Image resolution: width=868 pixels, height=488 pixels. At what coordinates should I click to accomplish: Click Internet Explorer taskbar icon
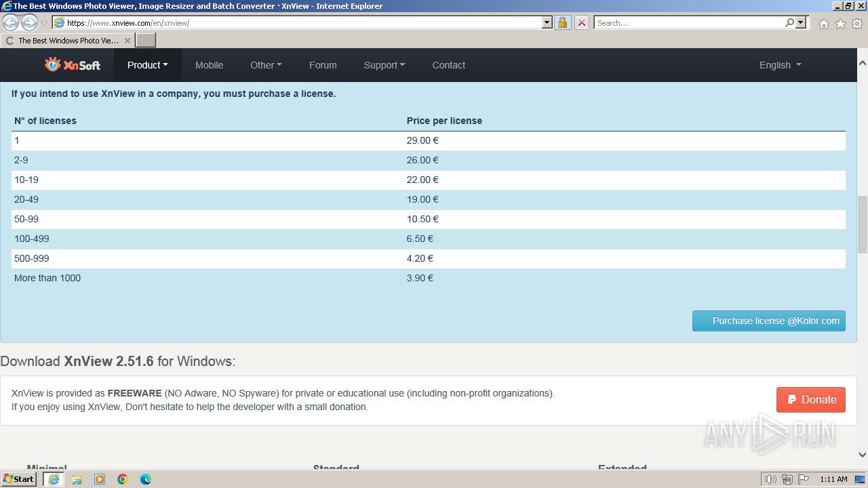click(53, 479)
